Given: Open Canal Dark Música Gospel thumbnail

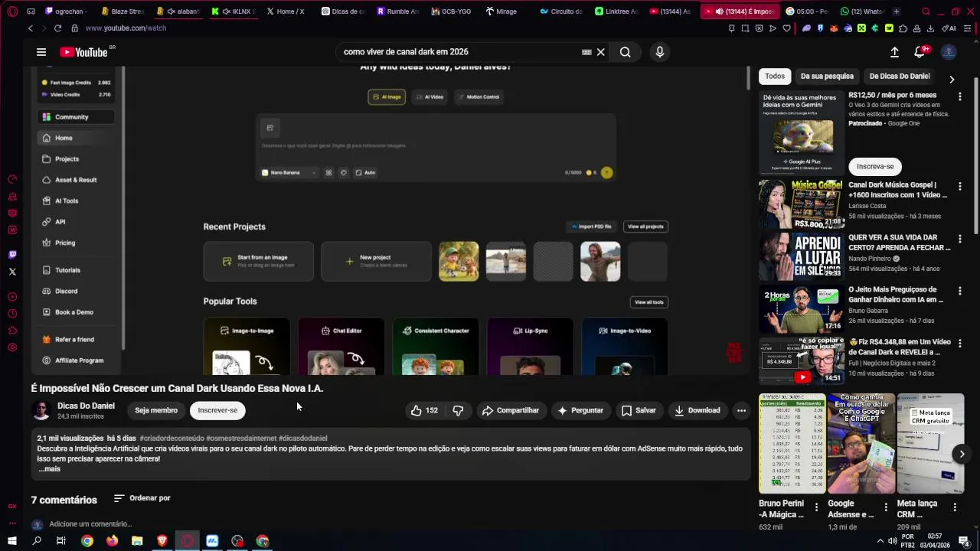Looking at the screenshot, I should point(801,204).
